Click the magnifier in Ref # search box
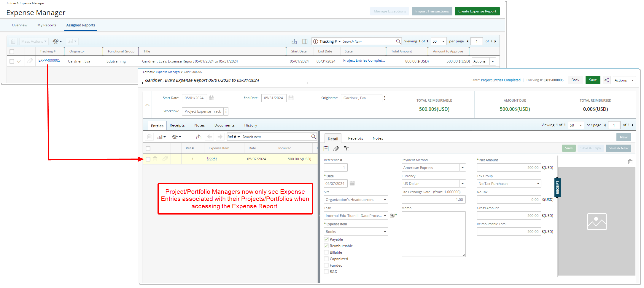Image resolution: width=644 pixels, height=288 pixels. pyautogui.click(x=314, y=137)
